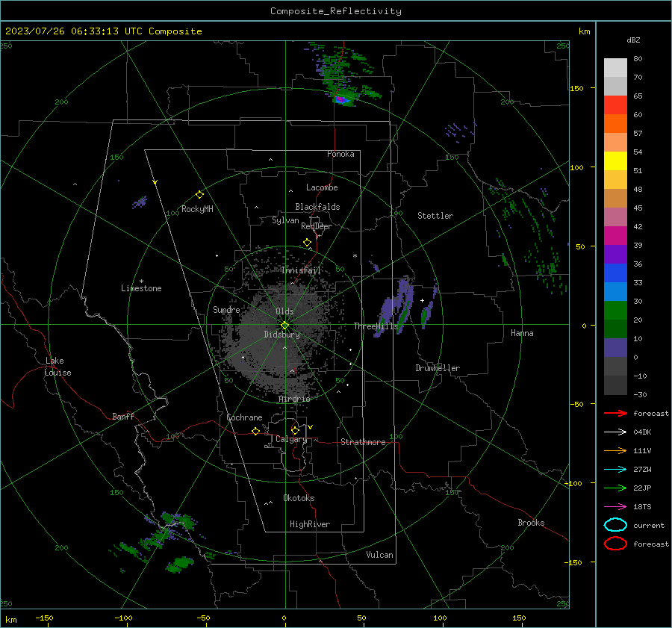The height and width of the screenshot is (628, 672).
Task: Click the Vulcan label
Action: pyautogui.click(x=379, y=555)
